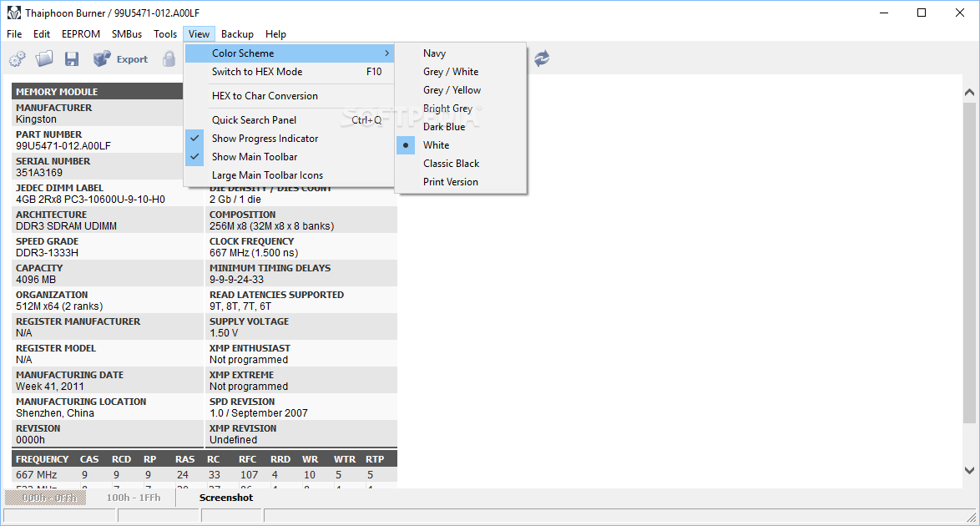Switch to the Screenshot tab

pos(226,498)
